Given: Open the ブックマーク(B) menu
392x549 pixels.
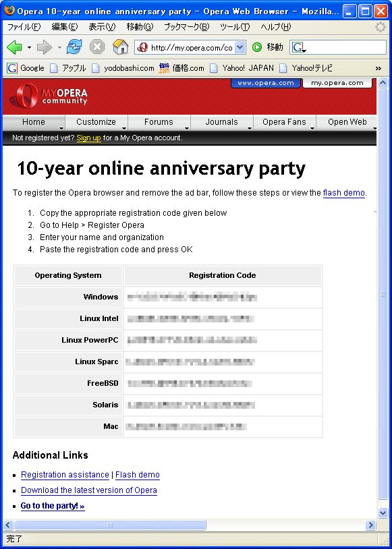Looking at the screenshot, I should [187, 27].
